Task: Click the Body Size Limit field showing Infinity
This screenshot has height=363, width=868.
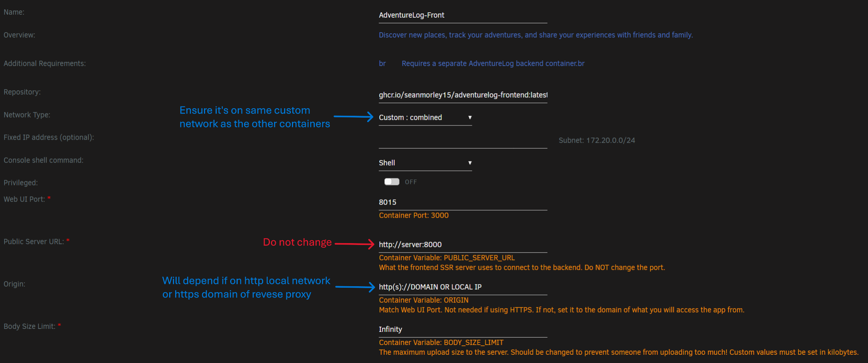Action: click(462, 329)
